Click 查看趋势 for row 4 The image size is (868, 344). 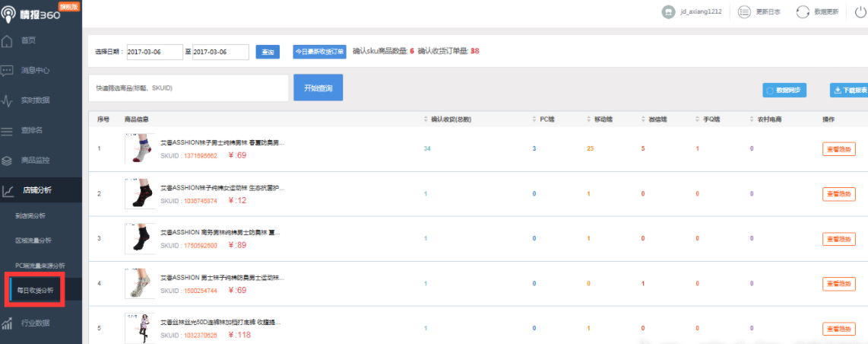838,284
